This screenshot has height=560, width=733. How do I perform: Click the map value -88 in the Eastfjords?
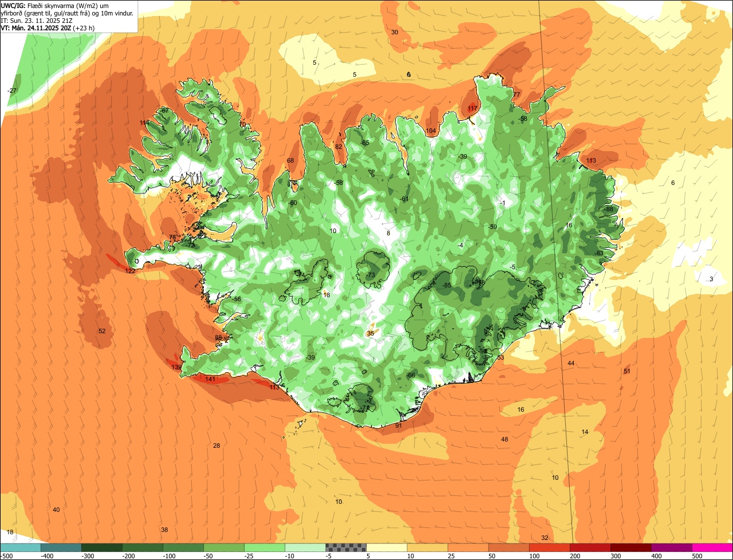[608, 209]
